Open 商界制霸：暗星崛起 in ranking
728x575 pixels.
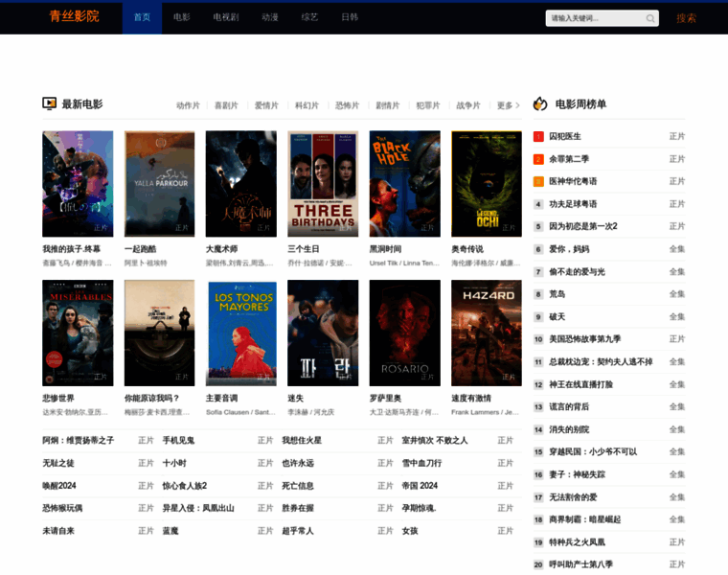point(585,519)
